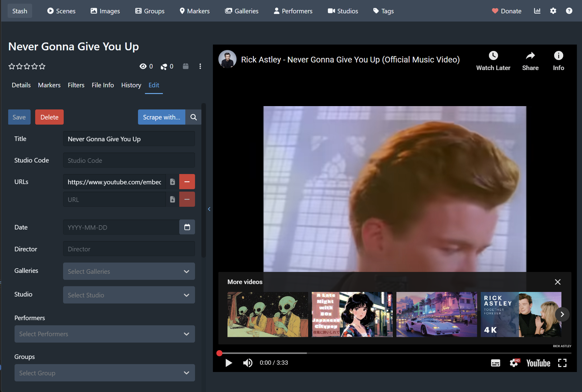Open Together Forever 4K thumbnail
Image resolution: width=582 pixels, height=392 pixels.
click(x=521, y=314)
